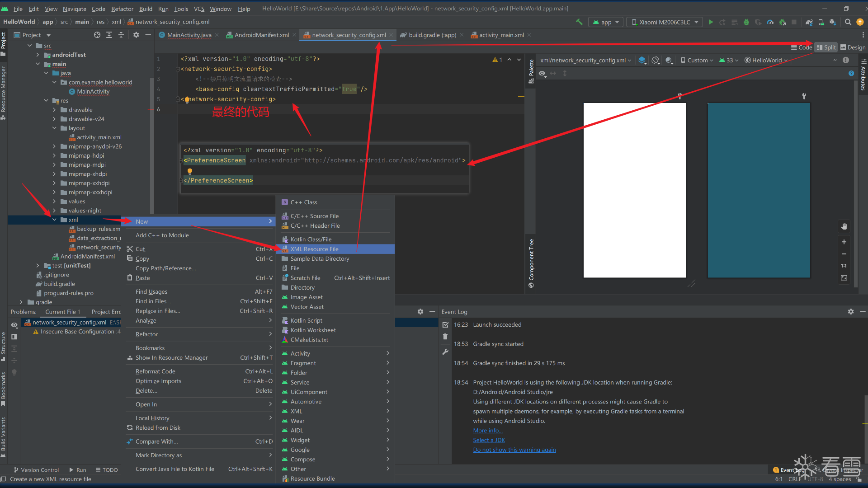The image size is (868, 488).
Task: Open the Build menu
Action: coord(146,9)
